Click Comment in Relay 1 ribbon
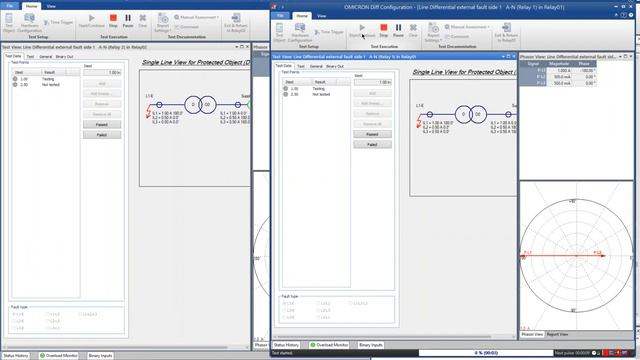The height and width of the screenshot is (360, 640). pos(457,36)
